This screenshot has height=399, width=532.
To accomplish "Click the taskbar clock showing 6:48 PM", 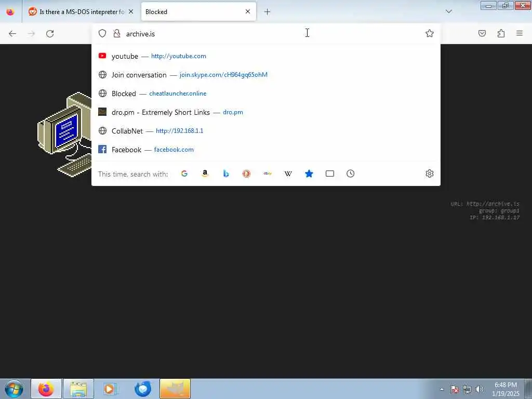I will pos(506,389).
